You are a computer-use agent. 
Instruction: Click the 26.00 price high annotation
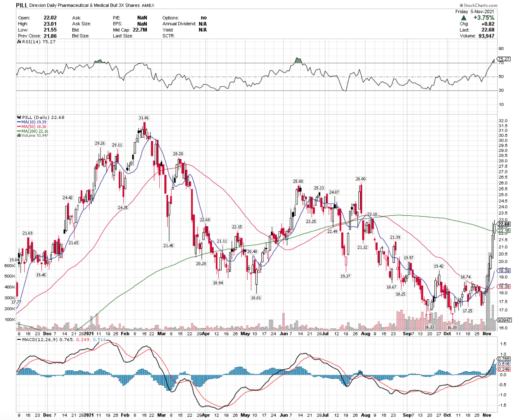click(x=361, y=179)
